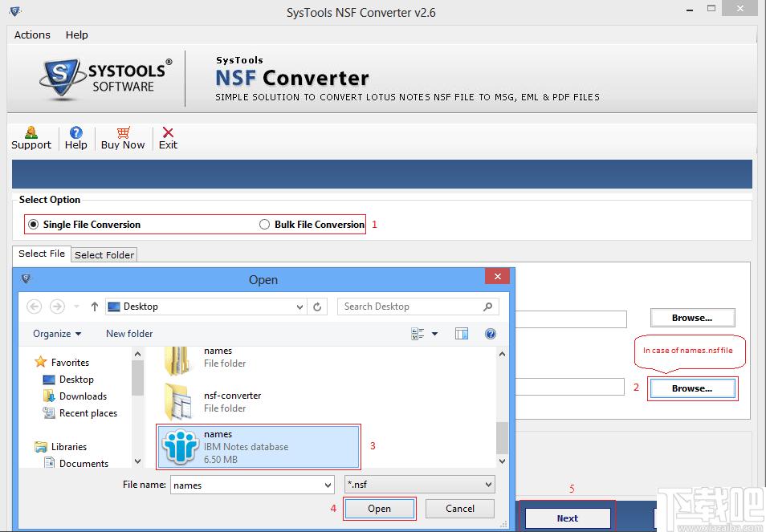Select Single File Conversion option
The width and height of the screenshot is (766, 532).
coord(84,225)
